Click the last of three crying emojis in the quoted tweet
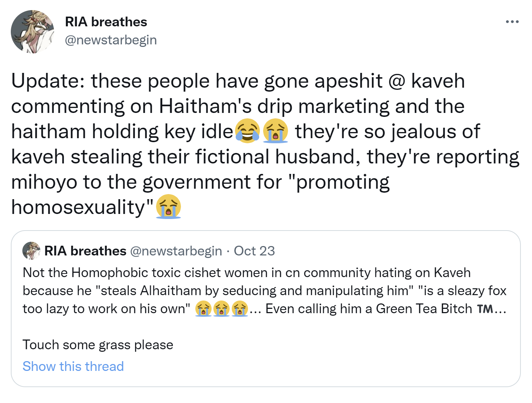The image size is (532, 403). [x=240, y=309]
